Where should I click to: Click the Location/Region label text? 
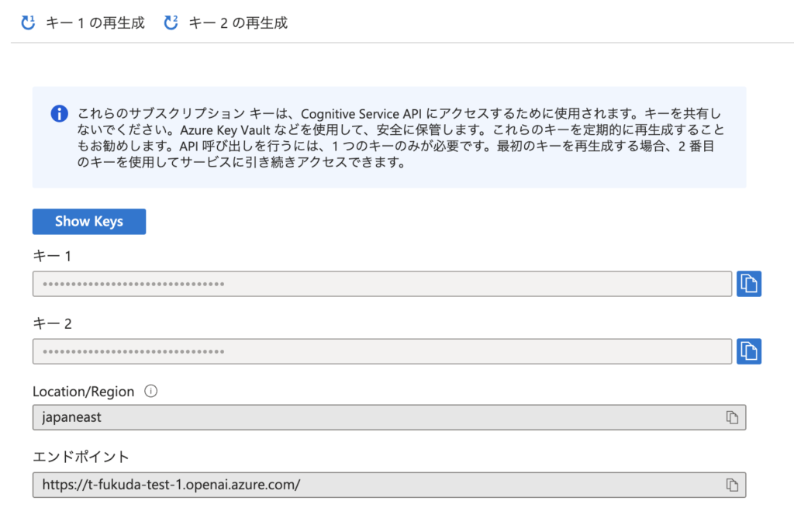(x=83, y=392)
